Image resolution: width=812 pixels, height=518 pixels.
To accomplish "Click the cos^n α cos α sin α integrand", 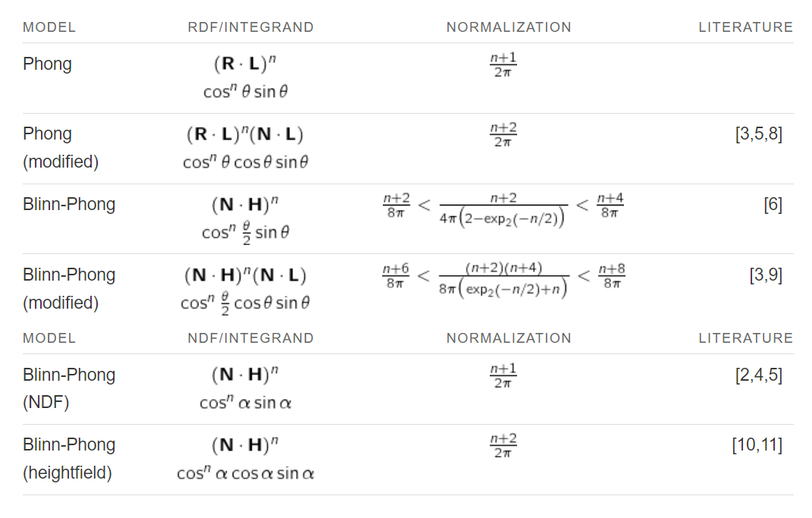I will click(x=245, y=473).
